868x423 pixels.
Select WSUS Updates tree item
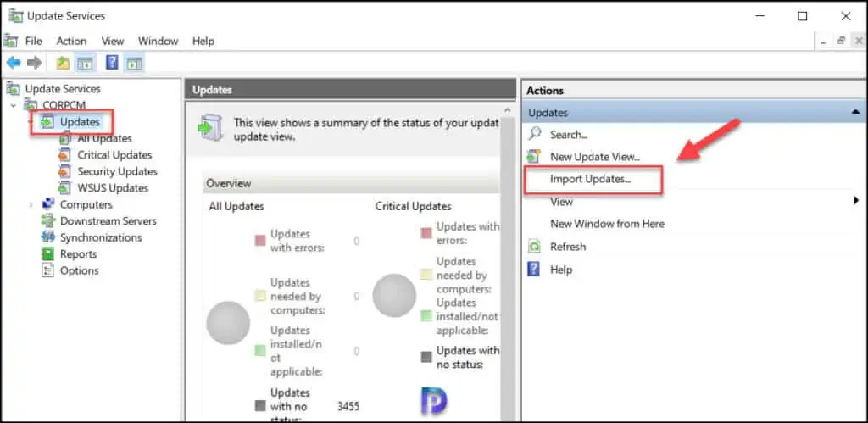[x=113, y=187]
